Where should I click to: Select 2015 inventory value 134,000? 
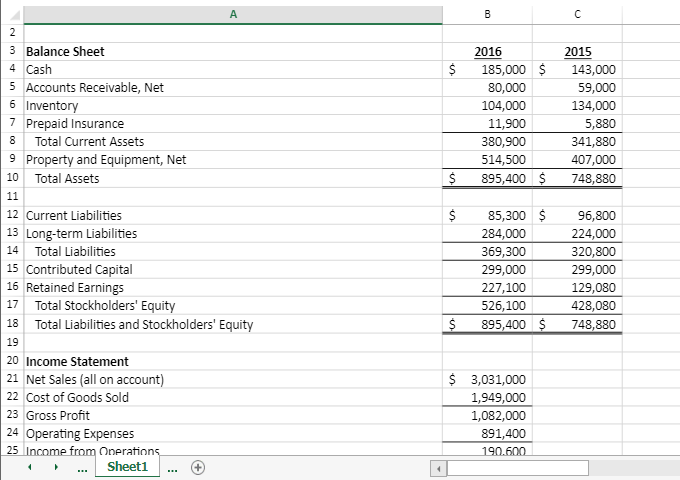577,106
